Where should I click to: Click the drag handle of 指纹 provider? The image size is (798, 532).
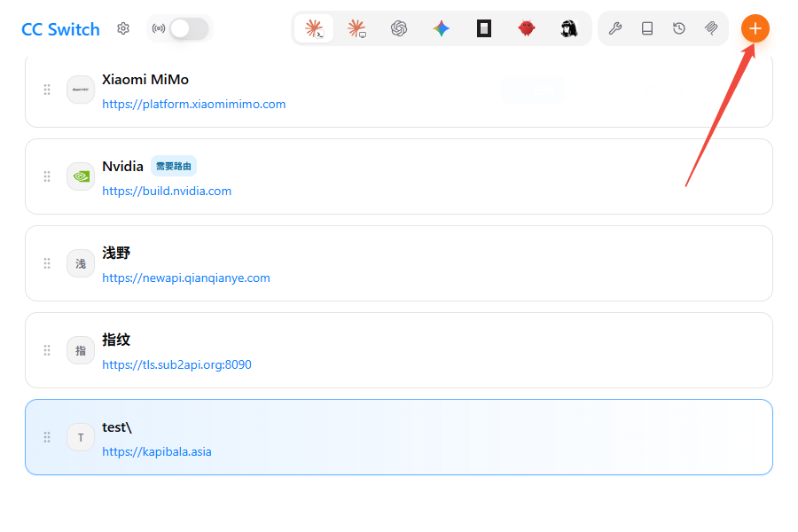[x=47, y=350]
